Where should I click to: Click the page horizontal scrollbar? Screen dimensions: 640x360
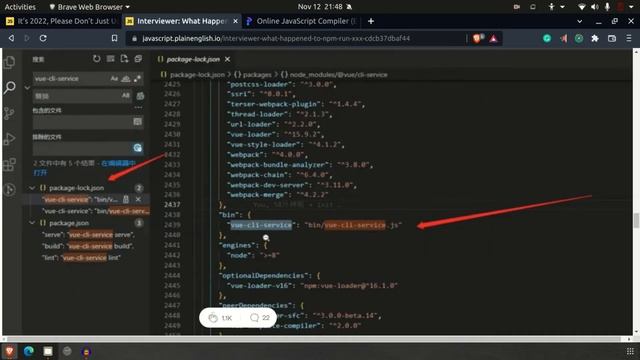pyautogui.click(x=314, y=339)
